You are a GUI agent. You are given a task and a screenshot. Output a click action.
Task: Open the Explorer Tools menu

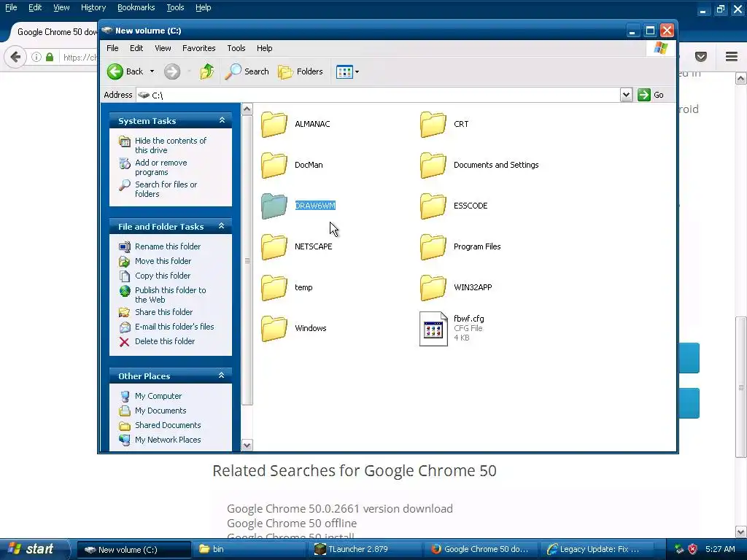click(x=236, y=48)
